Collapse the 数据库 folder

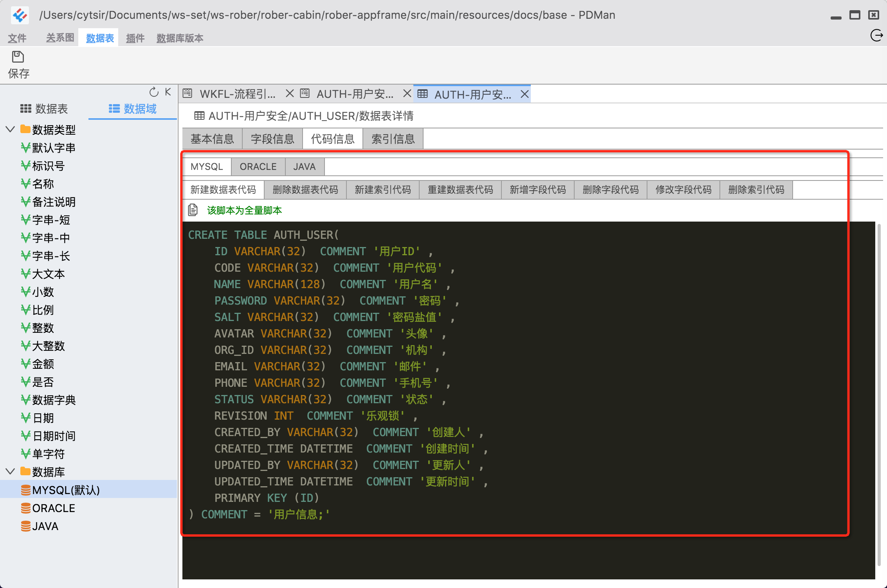(11, 471)
